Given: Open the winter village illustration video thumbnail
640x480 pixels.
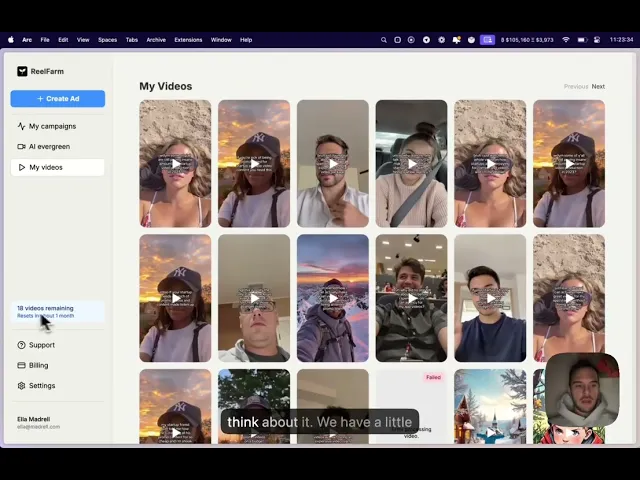Looking at the screenshot, I should [490, 407].
